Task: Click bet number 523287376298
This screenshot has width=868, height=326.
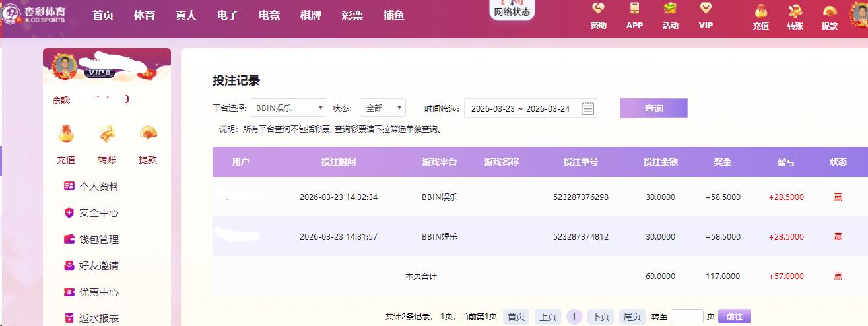Action: tap(581, 197)
